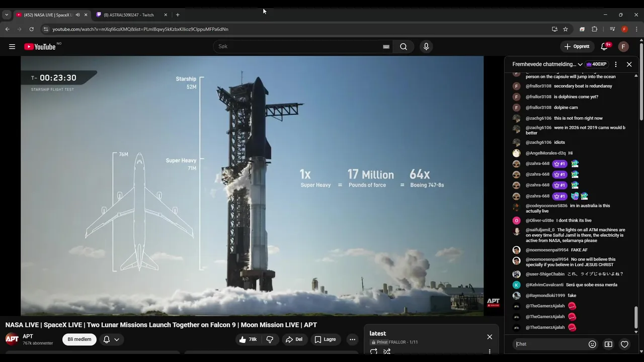Screen dimensions: 644x362
Task: Like the video with thumbs up
Action: 248,339
